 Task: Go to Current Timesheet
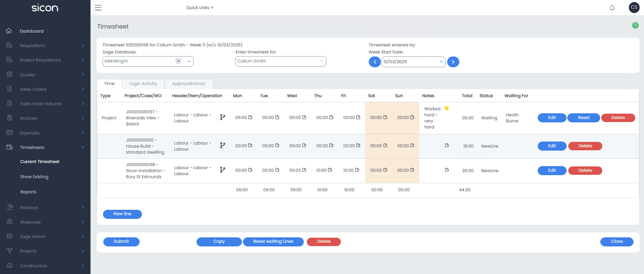click(40, 161)
